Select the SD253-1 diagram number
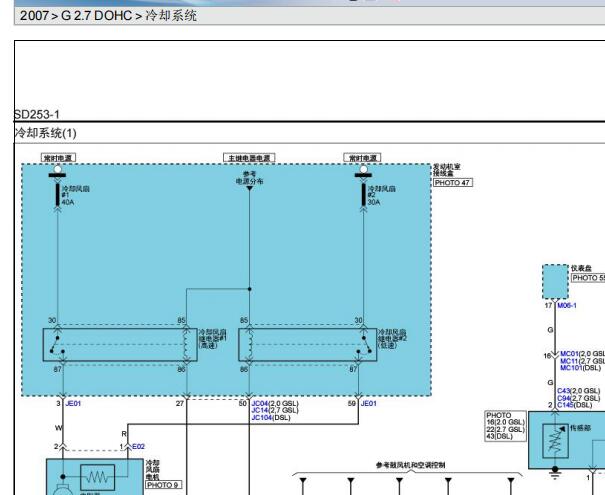Viewport: 605px width, 495px height. [x=37, y=115]
